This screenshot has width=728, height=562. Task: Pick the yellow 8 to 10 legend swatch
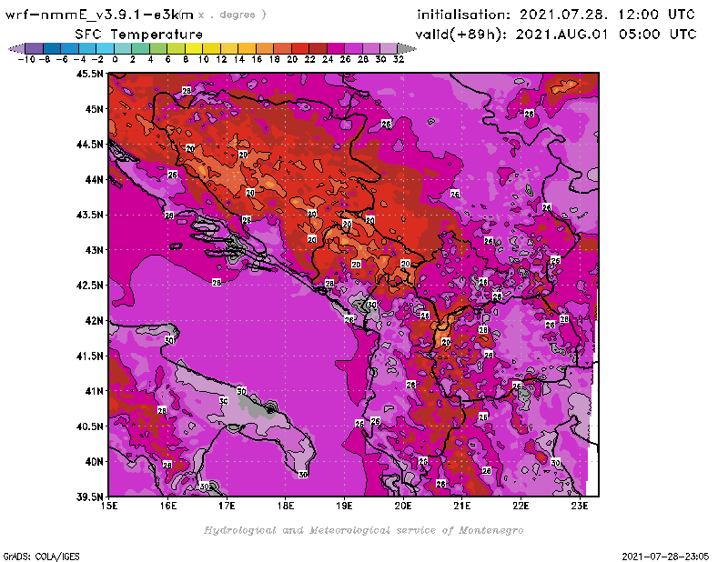[194, 48]
